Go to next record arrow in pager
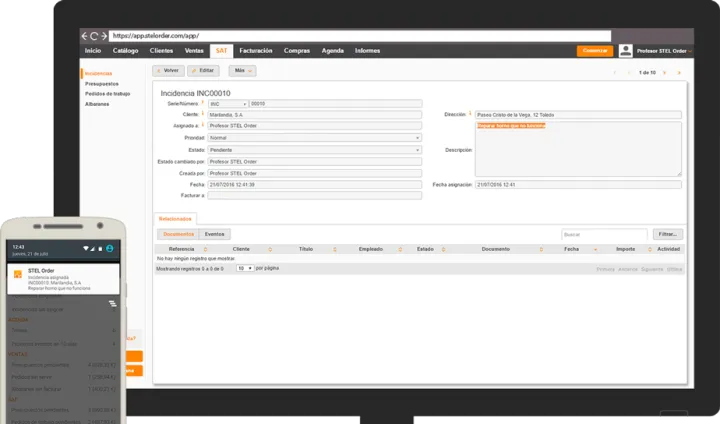This screenshot has height=424, width=720. 666,72
